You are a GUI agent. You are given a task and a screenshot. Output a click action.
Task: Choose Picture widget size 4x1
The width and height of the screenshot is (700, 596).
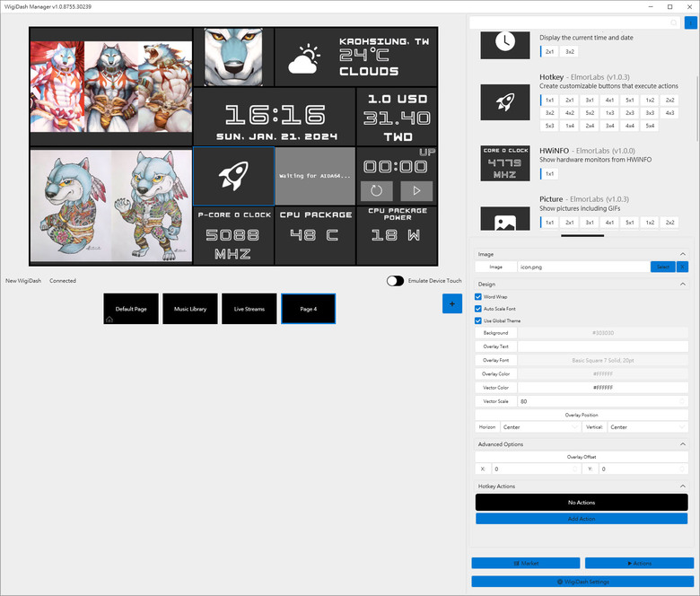(x=610, y=223)
